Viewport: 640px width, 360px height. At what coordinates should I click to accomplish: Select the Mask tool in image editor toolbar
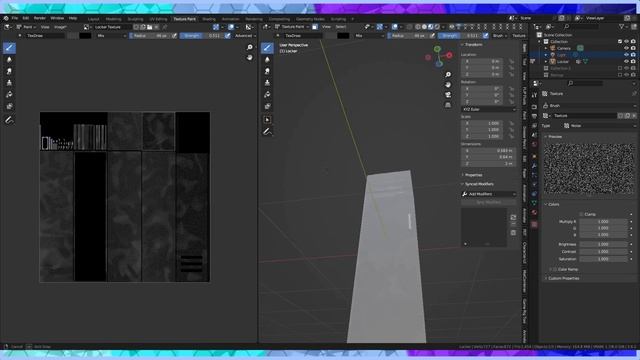point(9,107)
